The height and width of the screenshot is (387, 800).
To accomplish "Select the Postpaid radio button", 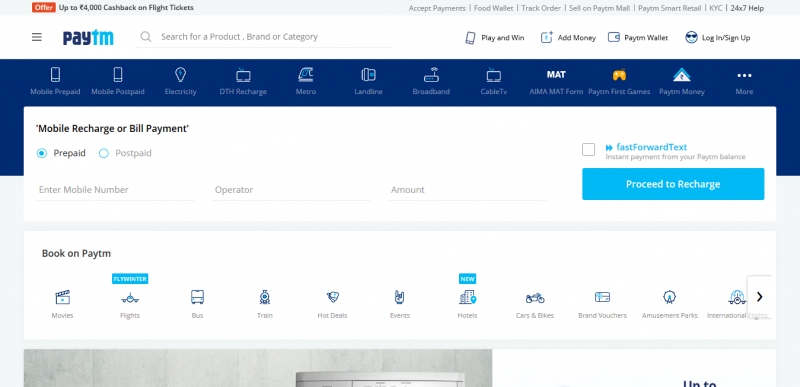I will [x=104, y=153].
